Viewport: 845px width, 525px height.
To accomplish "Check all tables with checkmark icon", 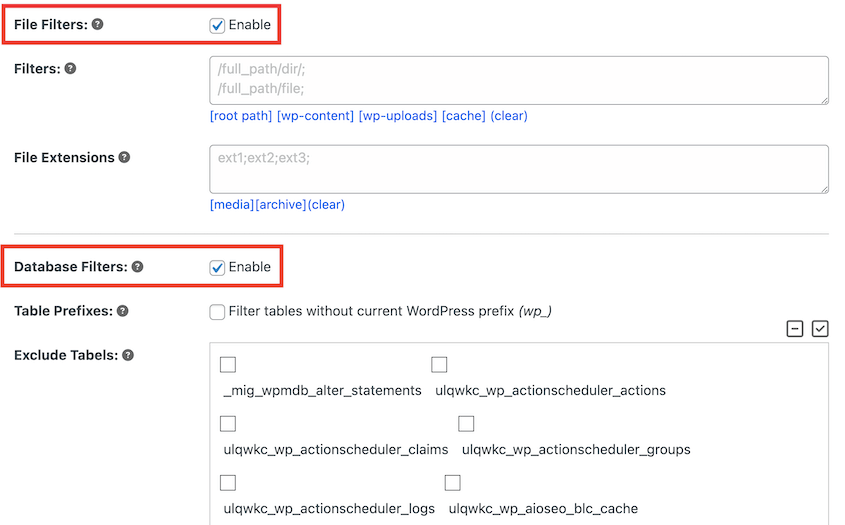I will pyautogui.click(x=820, y=329).
